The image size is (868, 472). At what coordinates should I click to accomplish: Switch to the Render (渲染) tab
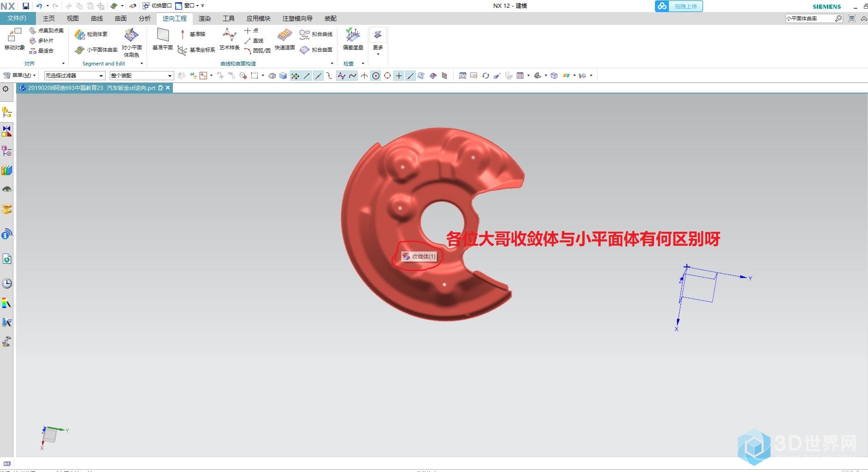pos(205,18)
